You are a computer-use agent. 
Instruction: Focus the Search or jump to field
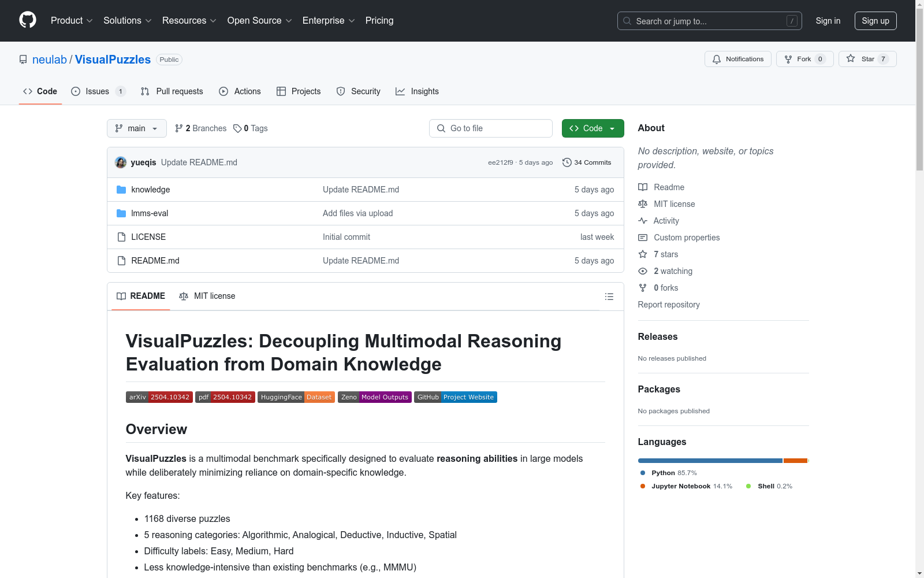point(710,21)
